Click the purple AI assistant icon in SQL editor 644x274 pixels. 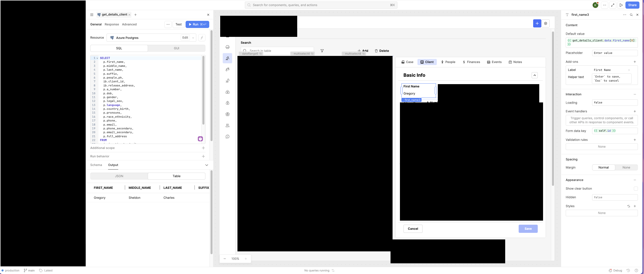200,139
